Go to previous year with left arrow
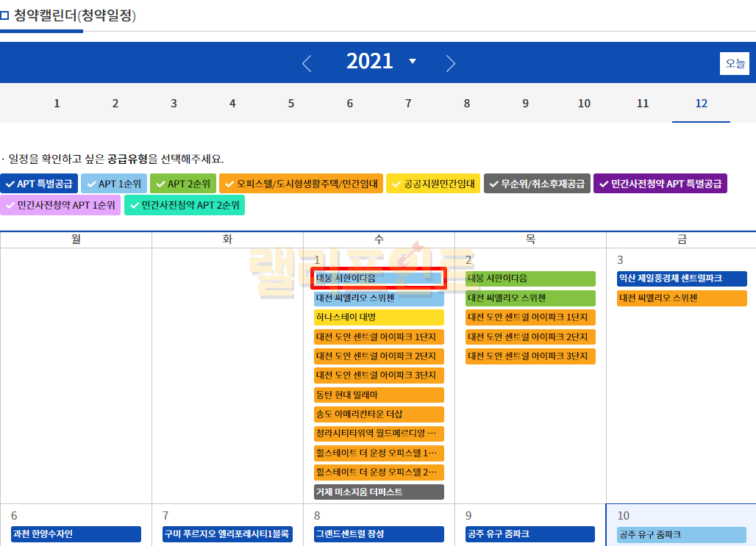The image size is (756, 546). (x=307, y=63)
